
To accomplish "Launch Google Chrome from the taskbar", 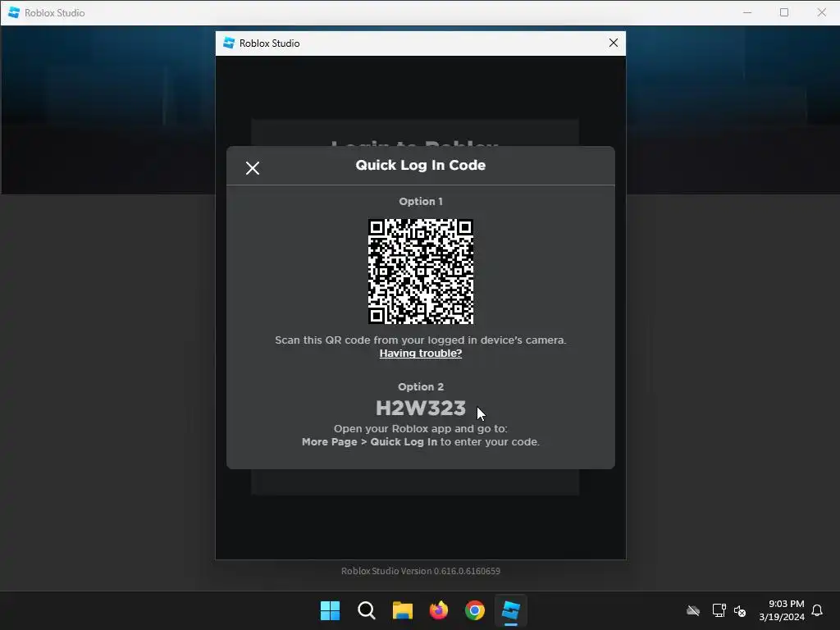I will pos(475,610).
